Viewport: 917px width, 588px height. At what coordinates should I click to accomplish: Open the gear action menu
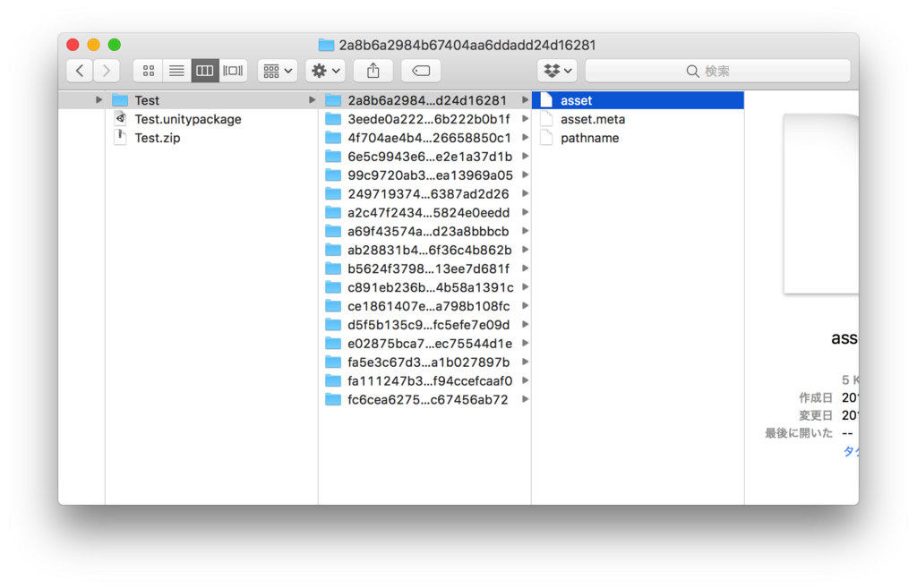pyautogui.click(x=326, y=71)
